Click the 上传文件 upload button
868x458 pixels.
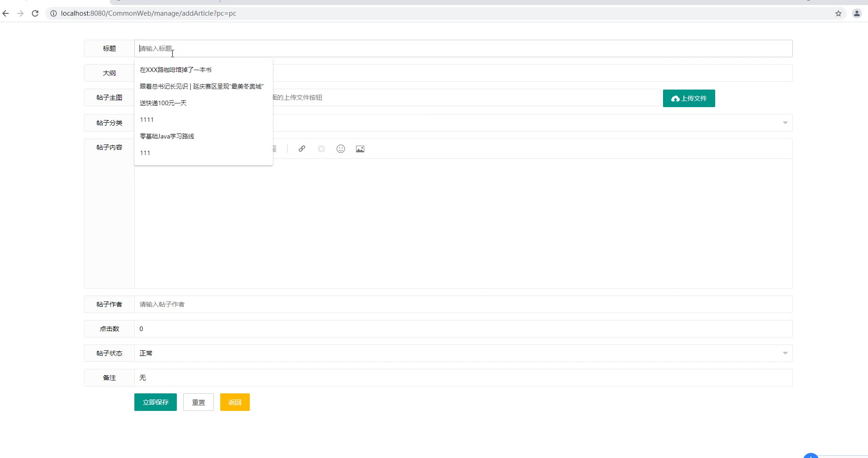(689, 98)
